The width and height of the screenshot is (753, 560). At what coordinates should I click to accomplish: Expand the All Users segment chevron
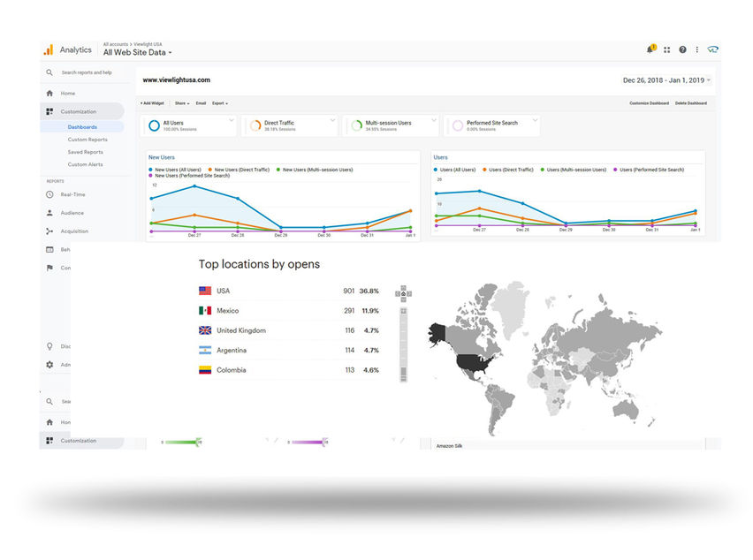[232, 119]
